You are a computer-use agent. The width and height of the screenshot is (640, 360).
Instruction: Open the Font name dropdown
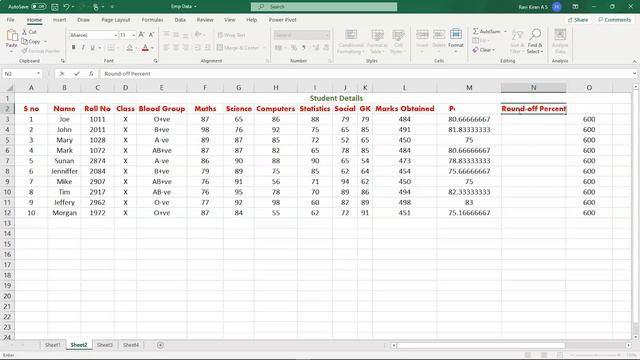pyautogui.click(x=116, y=36)
